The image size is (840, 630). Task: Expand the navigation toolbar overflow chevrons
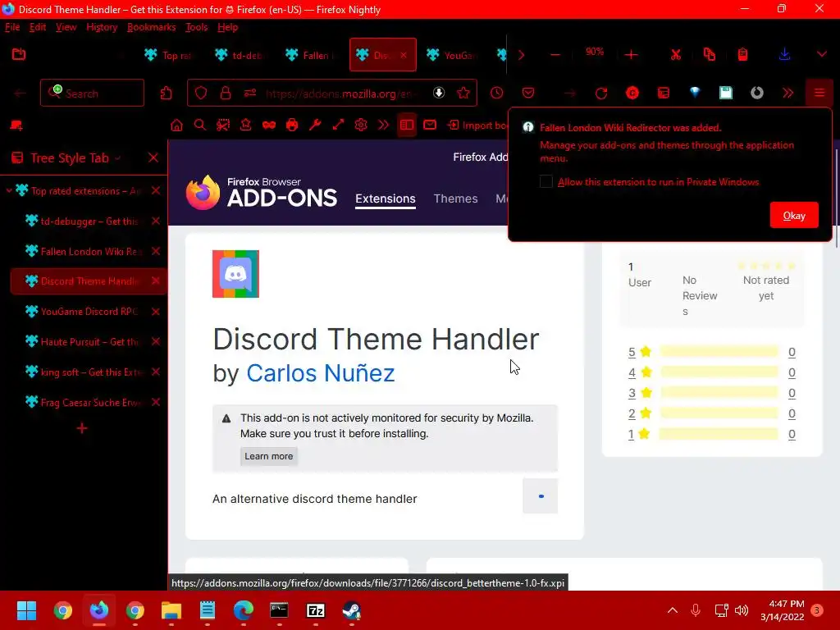(x=788, y=94)
